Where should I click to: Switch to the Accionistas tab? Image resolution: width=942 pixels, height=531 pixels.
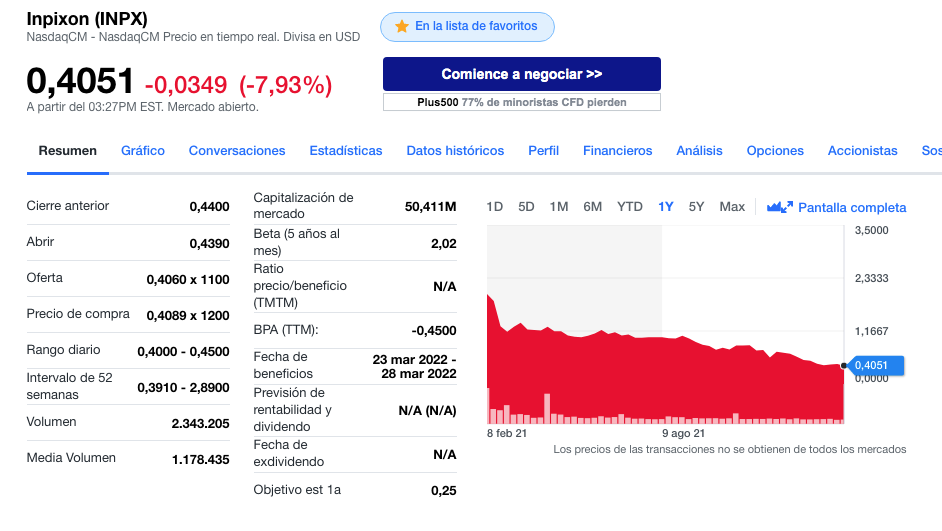pyautogui.click(x=863, y=151)
